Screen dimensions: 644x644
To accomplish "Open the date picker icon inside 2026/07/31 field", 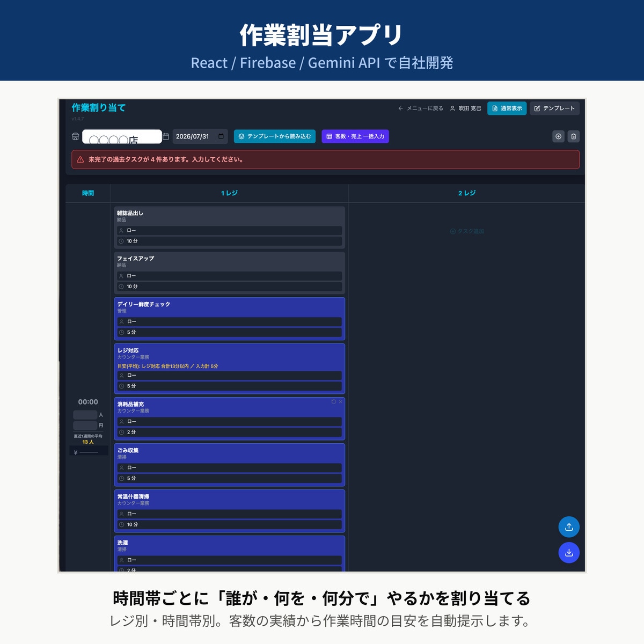I will coord(221,136).
